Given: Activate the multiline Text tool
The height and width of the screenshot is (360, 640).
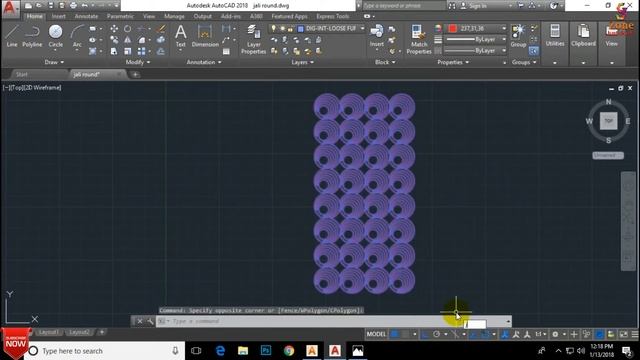Looking at the screenshot, I should click(x=180, y=36).
